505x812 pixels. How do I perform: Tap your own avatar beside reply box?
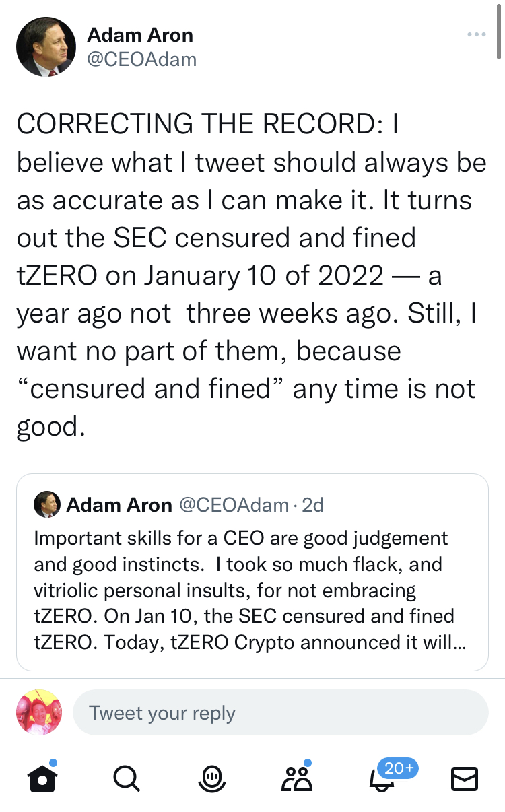point(39,712)
